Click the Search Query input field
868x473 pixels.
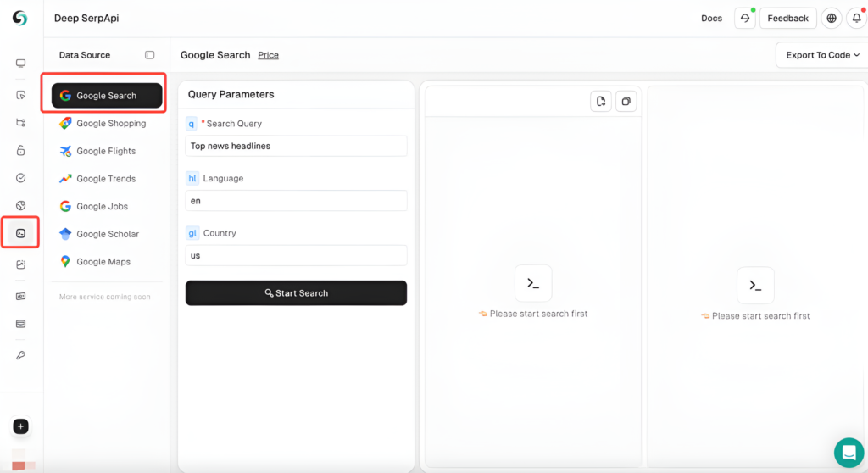tap(296, 146)
